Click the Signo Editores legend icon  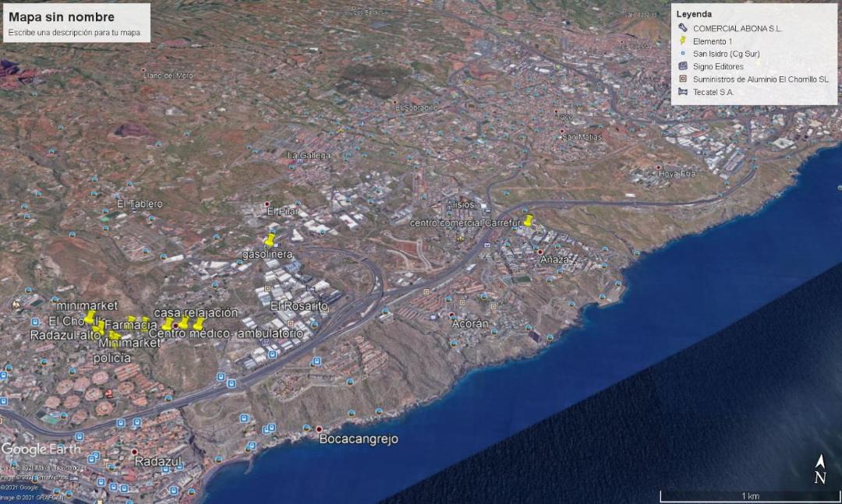click(683, 66)
